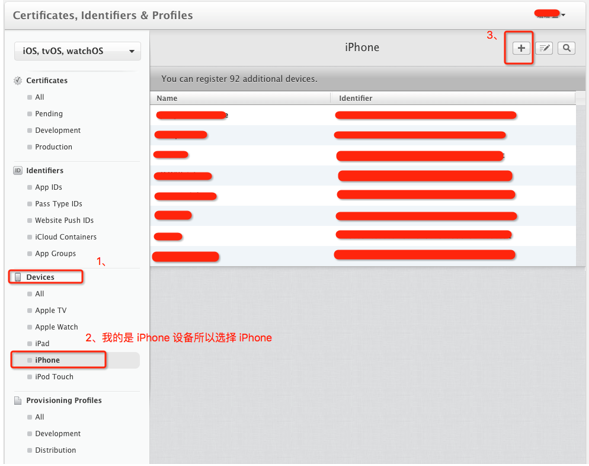Open Distribution provisioning profiles
The image size is (589, 466).
pyautogui.click(x=56, y=450)
